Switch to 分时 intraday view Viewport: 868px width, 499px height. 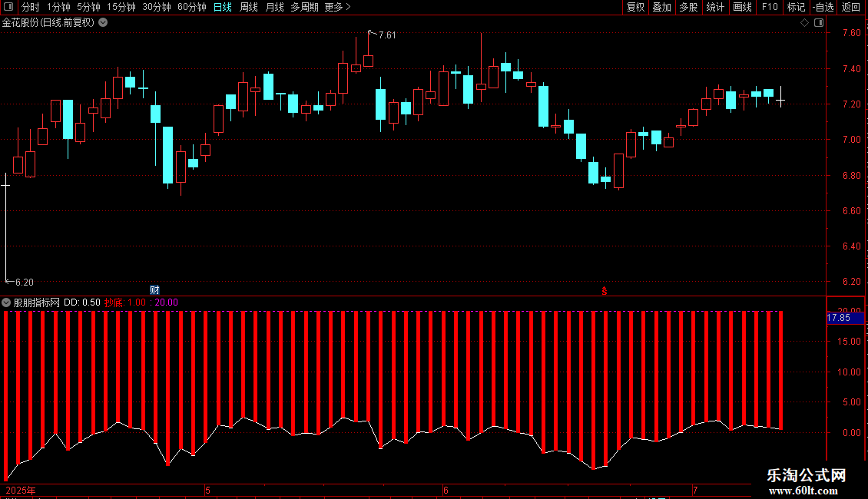coord(30,7)
